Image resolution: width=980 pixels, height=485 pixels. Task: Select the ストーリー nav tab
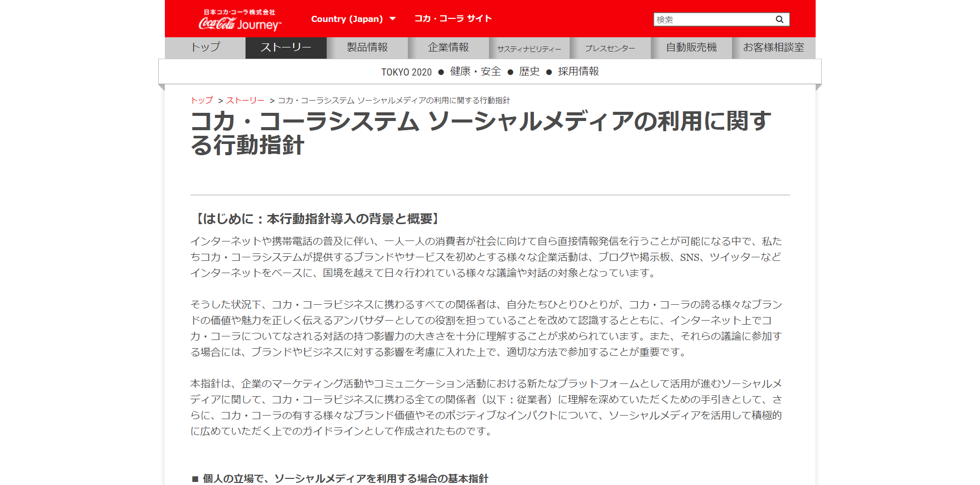[x=286, y=47]
